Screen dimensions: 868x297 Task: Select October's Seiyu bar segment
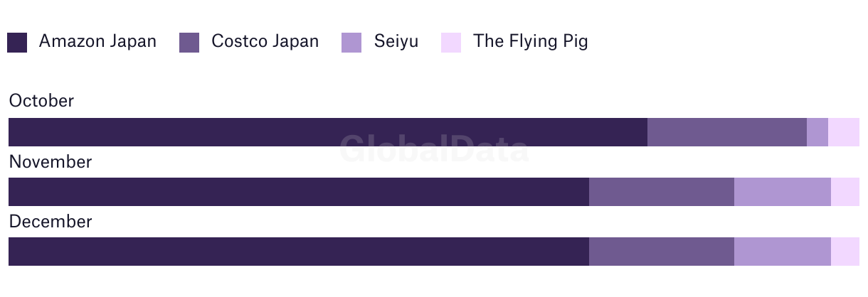click(x=817, y=132)
